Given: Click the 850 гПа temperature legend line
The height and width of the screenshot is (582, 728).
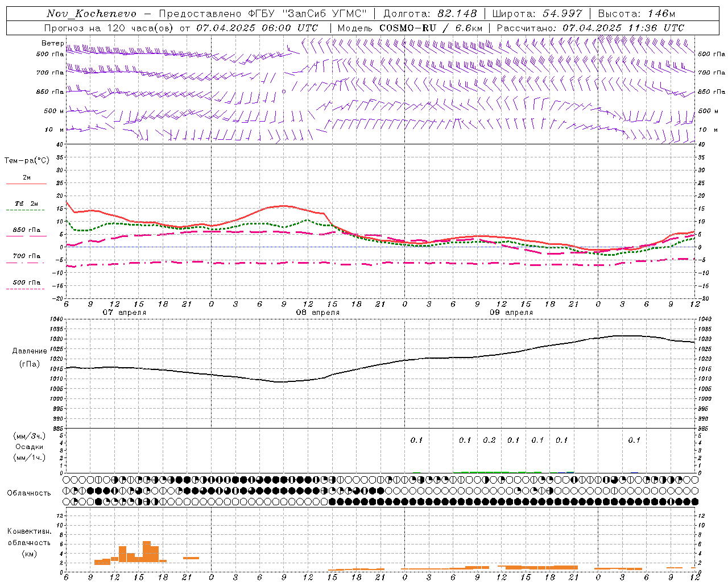Looking at the screenshot, I should tap(26, 236).
